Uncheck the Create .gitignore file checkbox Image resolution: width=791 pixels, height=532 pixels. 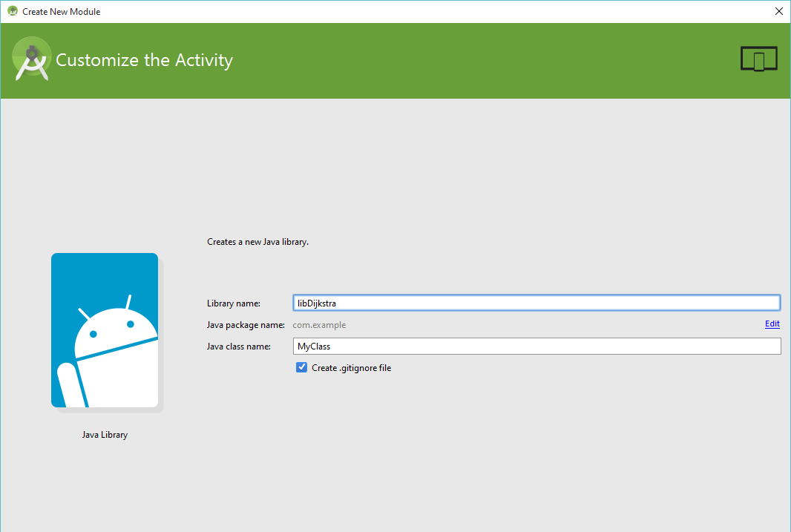[301, 367]
